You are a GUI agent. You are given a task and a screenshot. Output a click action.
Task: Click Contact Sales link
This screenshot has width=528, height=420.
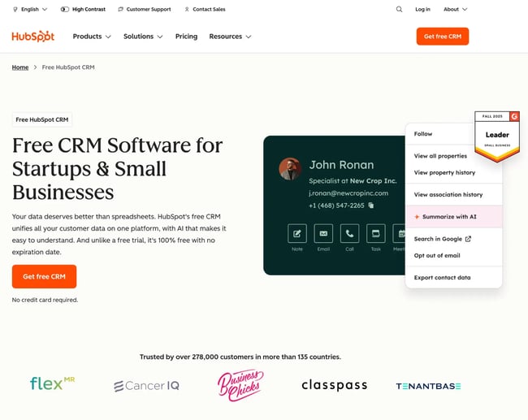click(x=205, y=10)
